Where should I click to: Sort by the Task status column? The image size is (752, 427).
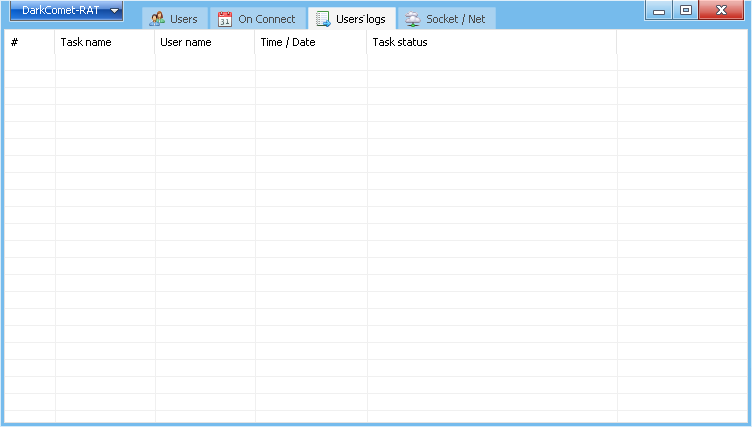click(491, 43)
